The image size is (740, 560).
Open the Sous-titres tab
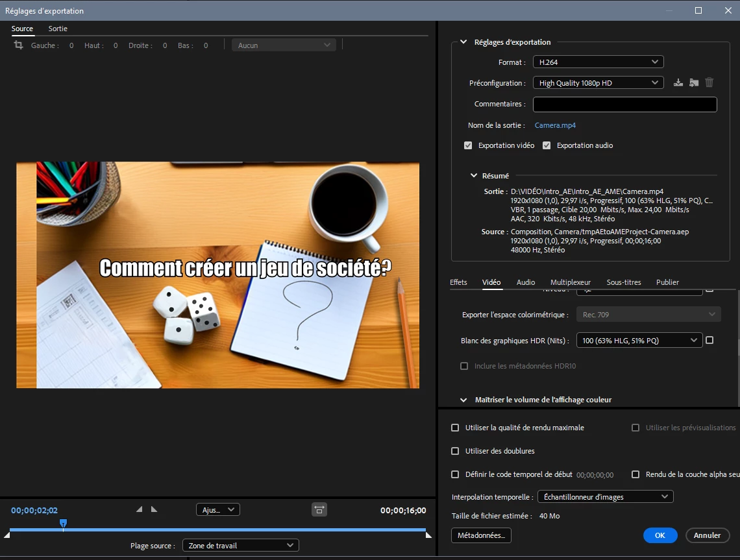(624, 282)
